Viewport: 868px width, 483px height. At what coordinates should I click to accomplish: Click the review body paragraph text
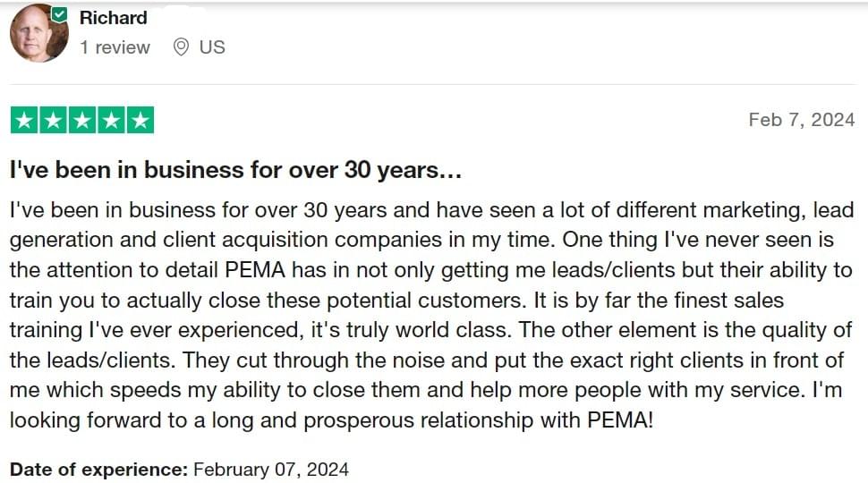[x=432, y=315]
